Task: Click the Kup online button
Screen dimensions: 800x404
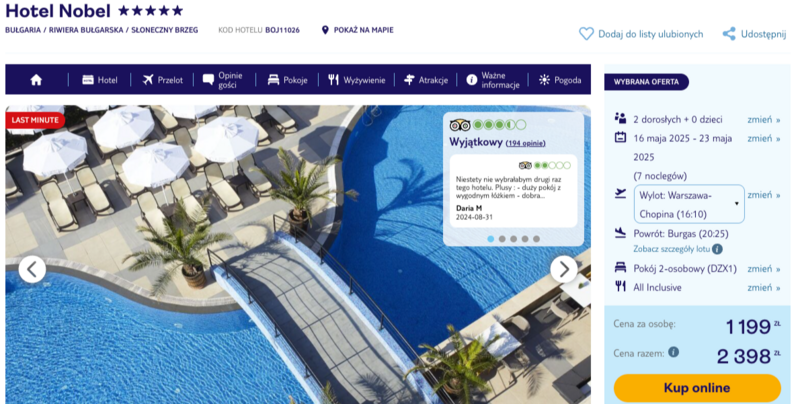Action: click(697, 388)
